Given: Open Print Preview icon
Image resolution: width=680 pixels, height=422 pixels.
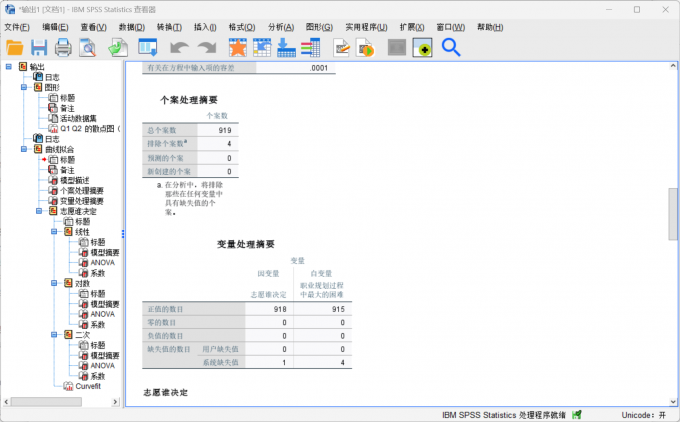Looking at the screenshot, I should tap(88, 47).
